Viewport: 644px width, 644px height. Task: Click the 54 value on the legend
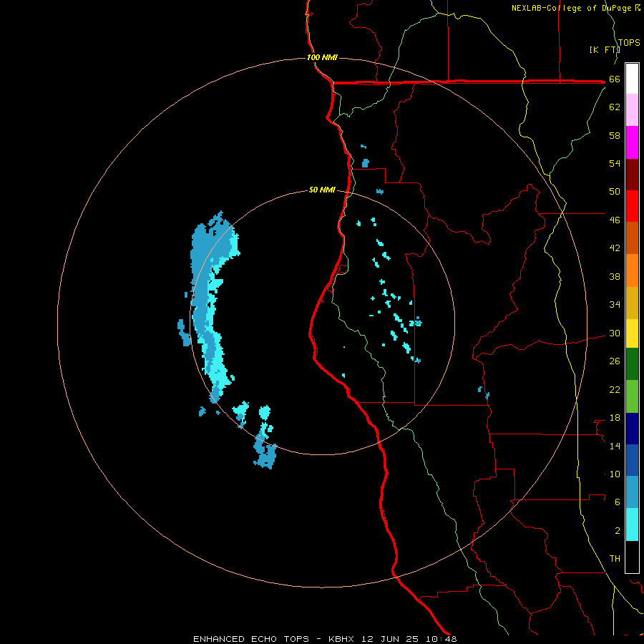point(615,163)
